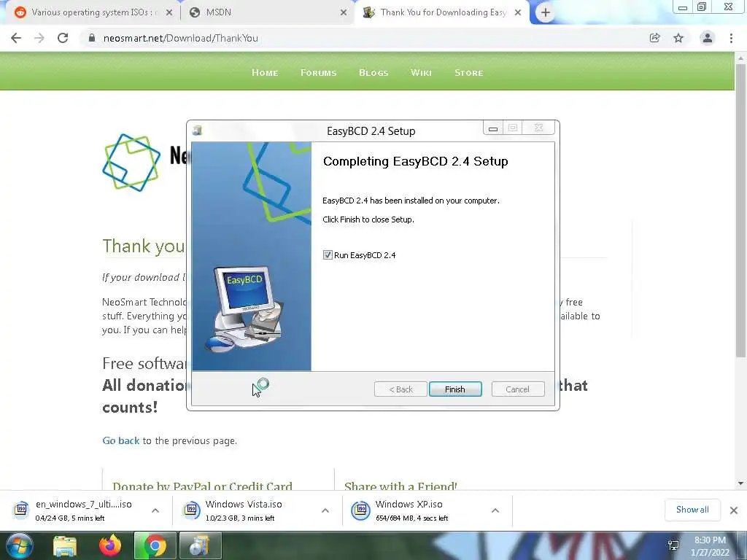Expand options for Windows Vista.iso download
The height and width of the screenshot is (560, 747).
pyautogui.click(x=325, y=510)
